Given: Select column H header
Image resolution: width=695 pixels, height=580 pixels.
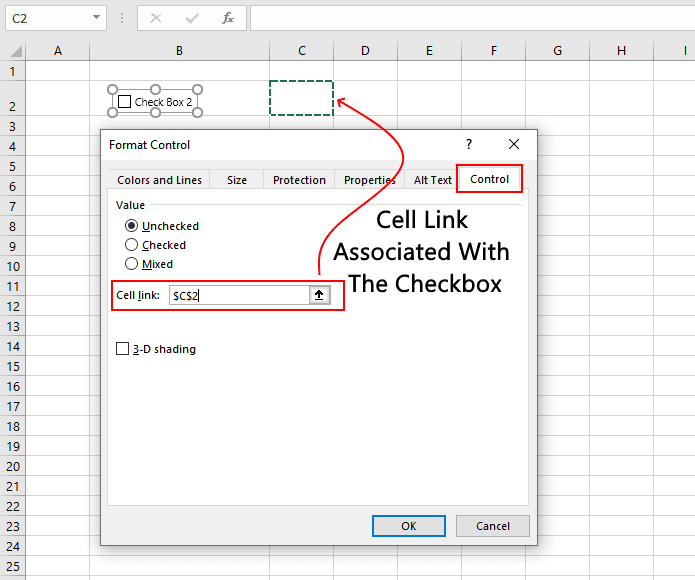Looking at the screenshot, I should tap(621, 51).
